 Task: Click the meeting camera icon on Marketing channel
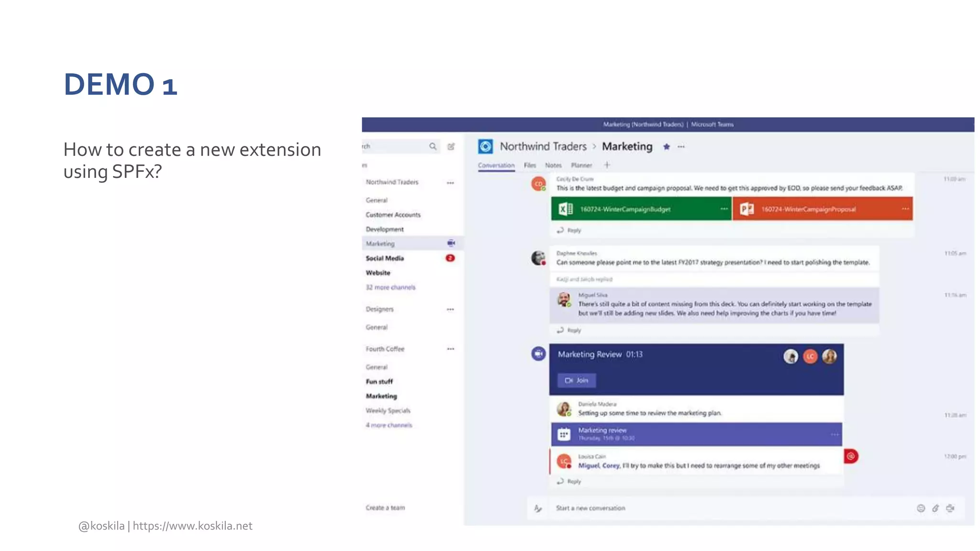coord(451,243)
